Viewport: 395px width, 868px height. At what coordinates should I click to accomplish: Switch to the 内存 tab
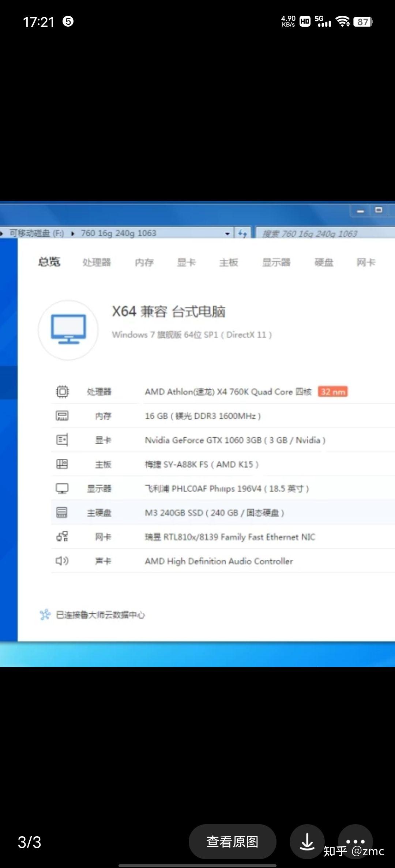click(x=144, y=262)
